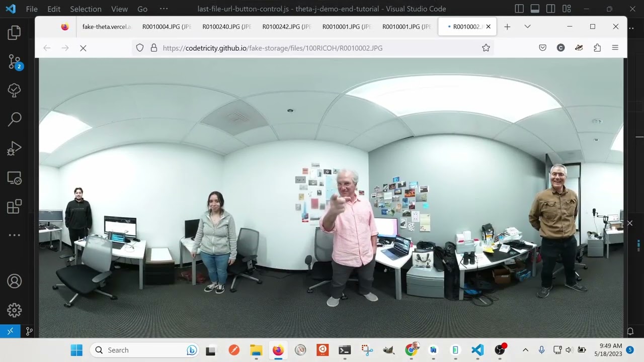Stop loading the current page
The height and width of the screenshot is (362, 644).
pyautogui.click(x=83, y=48)
